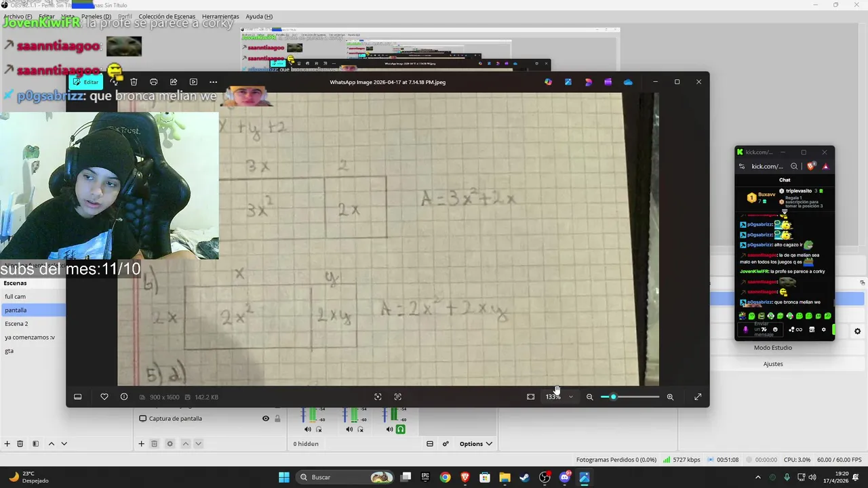Share the WhatsApp image via the share icon

[174, 82]
